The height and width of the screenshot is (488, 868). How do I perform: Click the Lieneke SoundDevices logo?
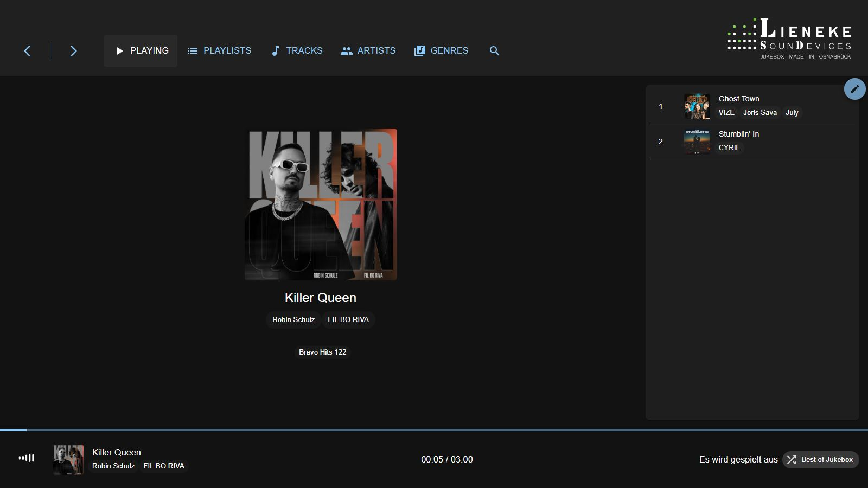[789, 38]
